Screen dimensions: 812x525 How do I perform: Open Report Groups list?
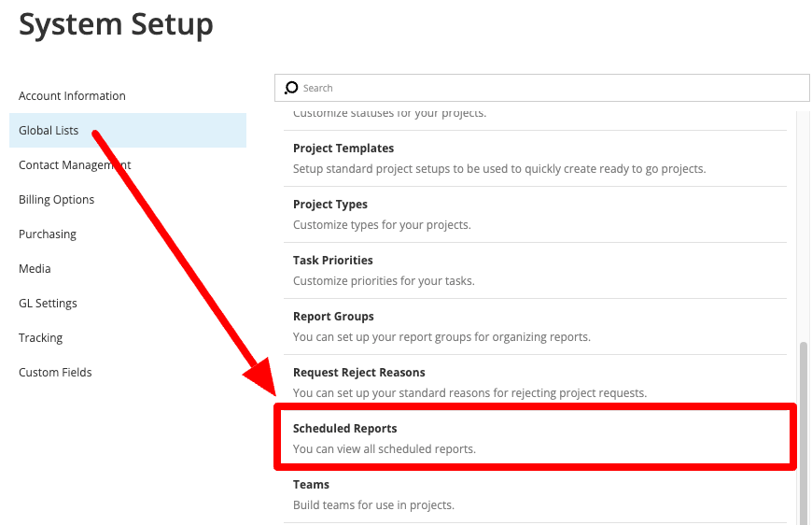point(535,326)
